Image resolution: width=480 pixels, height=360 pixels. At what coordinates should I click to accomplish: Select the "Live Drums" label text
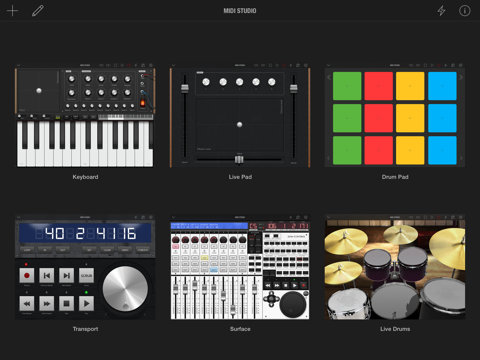[395, 329]
